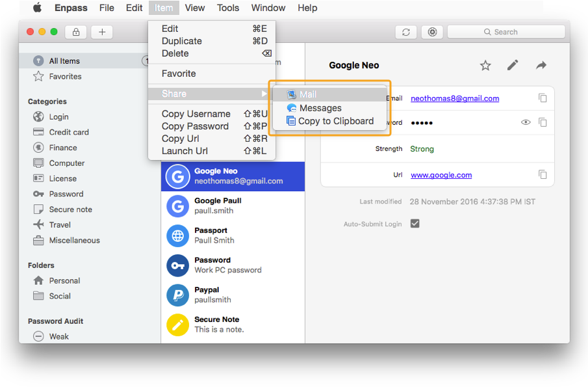Reveal the password with the eye icon
Image resolution: width=588 pixels, height=387 pixels.
coord(526,122)
